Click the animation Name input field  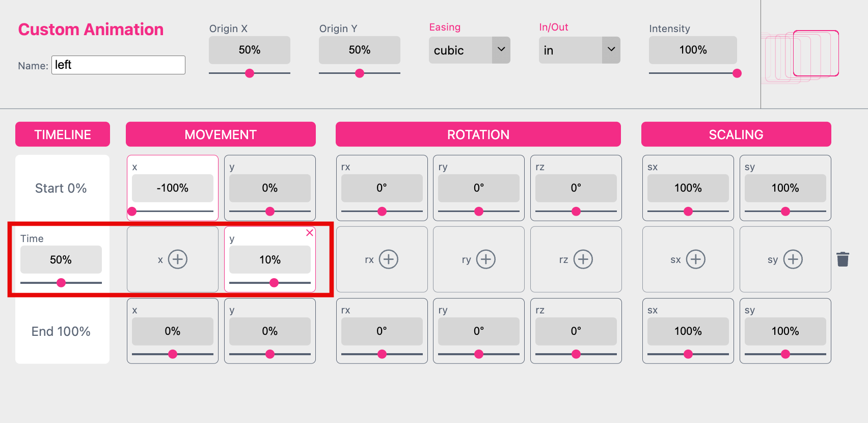(x=118, y=65)
